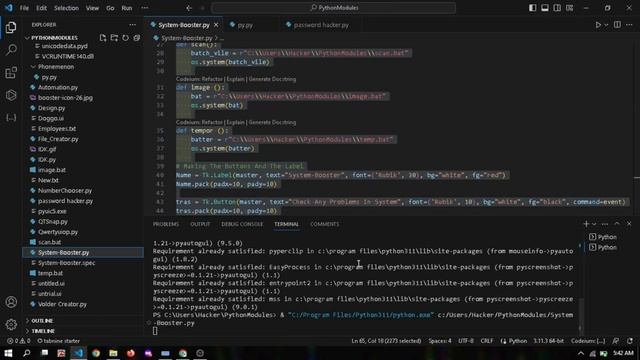Open terminal panel more actions ellipsis
The height and width of the screenshot is (360, 640).
605,224
